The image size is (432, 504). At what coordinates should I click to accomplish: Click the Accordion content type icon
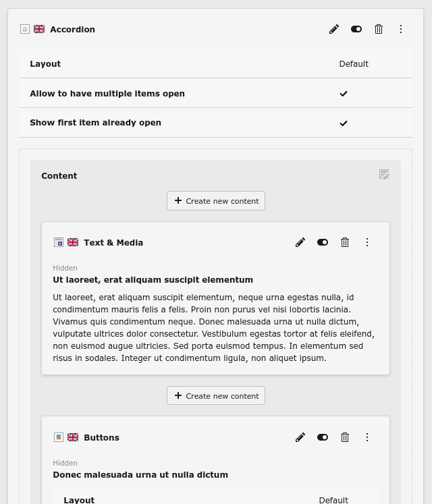[x=25, y=29]
